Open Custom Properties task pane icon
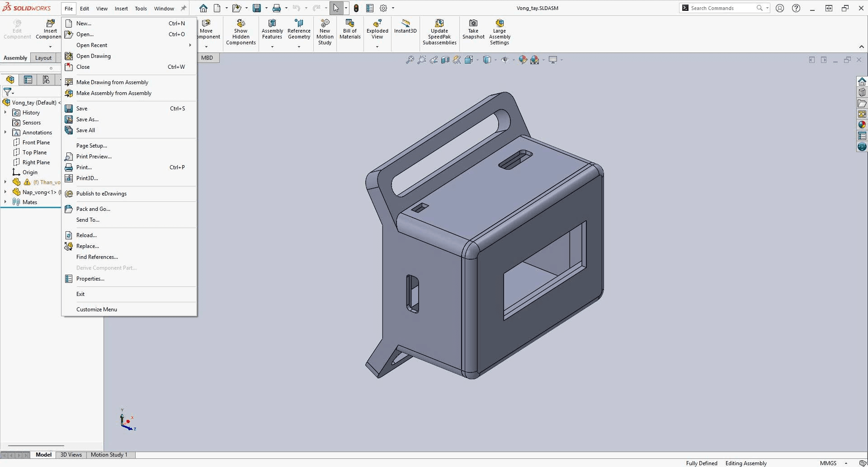868x467 pixels. pyautogui.click(x=862, y=136)
